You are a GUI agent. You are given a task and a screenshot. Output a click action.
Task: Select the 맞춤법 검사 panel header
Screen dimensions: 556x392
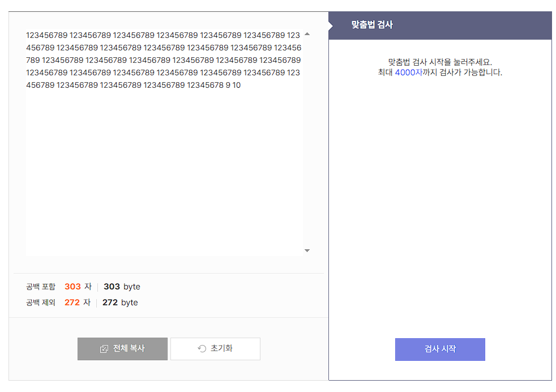[x=440, y=25]
